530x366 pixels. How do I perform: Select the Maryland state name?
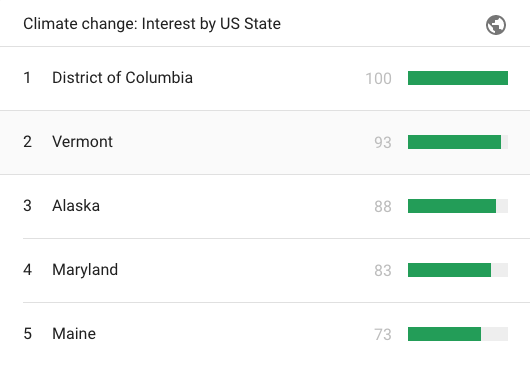[85, 270]
